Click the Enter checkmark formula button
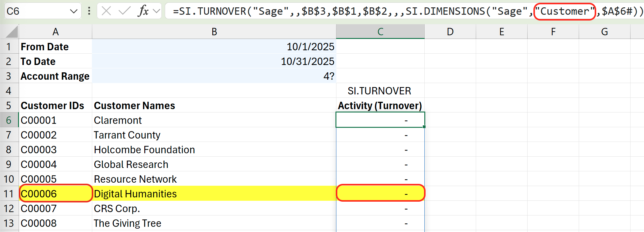644x232 pixels. [x=124, y=11]
